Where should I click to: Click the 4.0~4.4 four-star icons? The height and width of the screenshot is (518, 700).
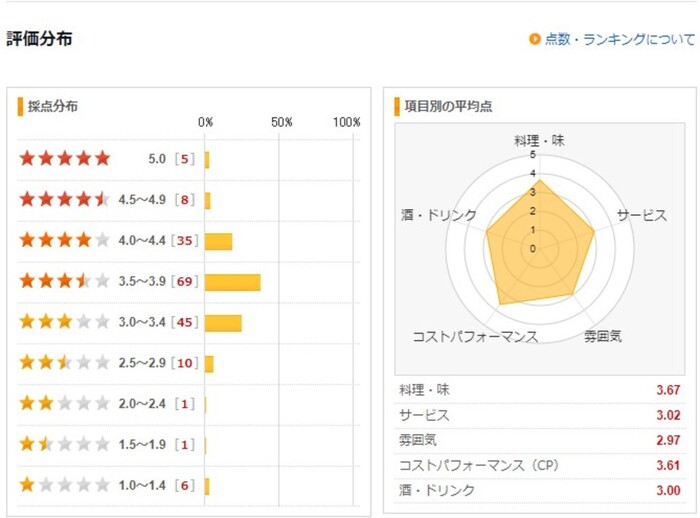tap(64, 240)
